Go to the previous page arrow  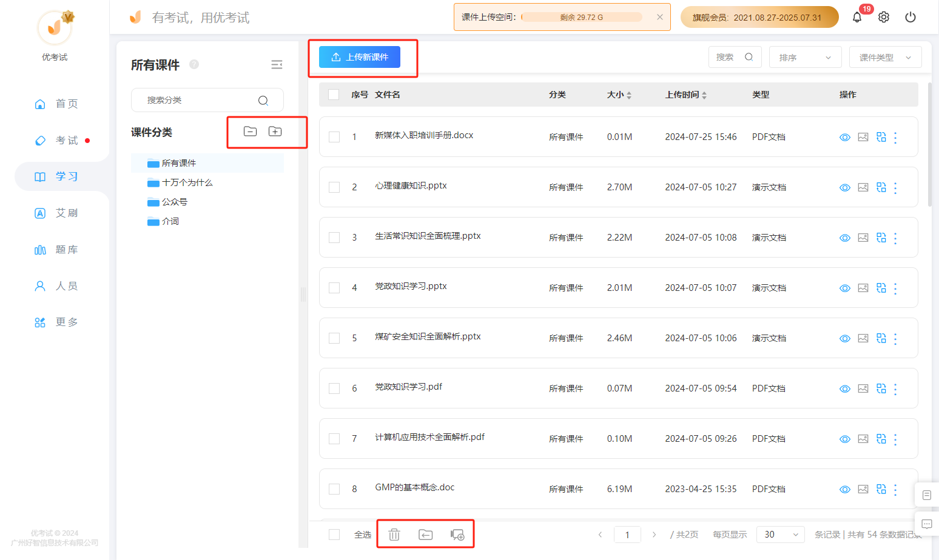tap(600, 535)
